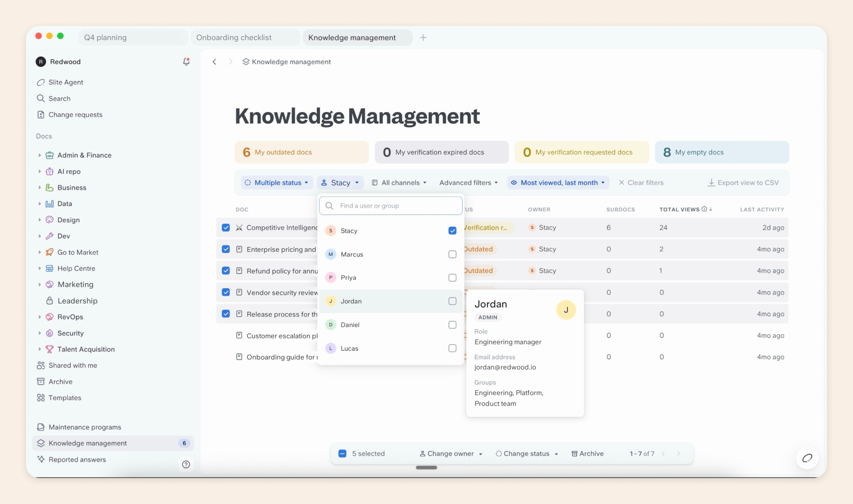Open the Redwood workspace menu
The height and width of the screenshot is (504, 853).
pos(58,61)
